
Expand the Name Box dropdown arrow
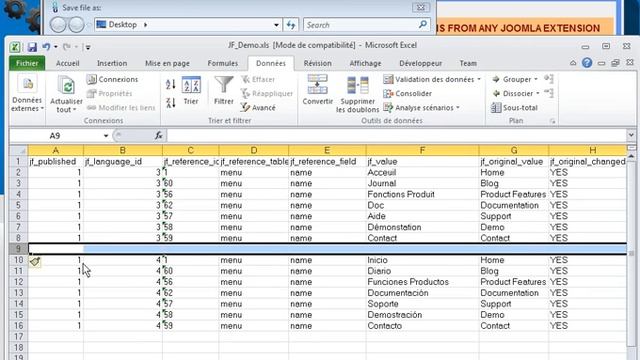pyautogui.click(x=106, y=136)
